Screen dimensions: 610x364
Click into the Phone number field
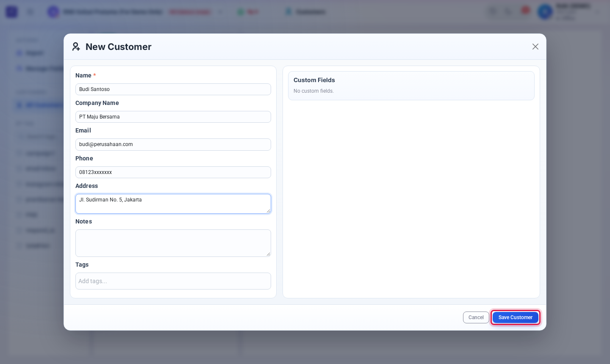173,172
